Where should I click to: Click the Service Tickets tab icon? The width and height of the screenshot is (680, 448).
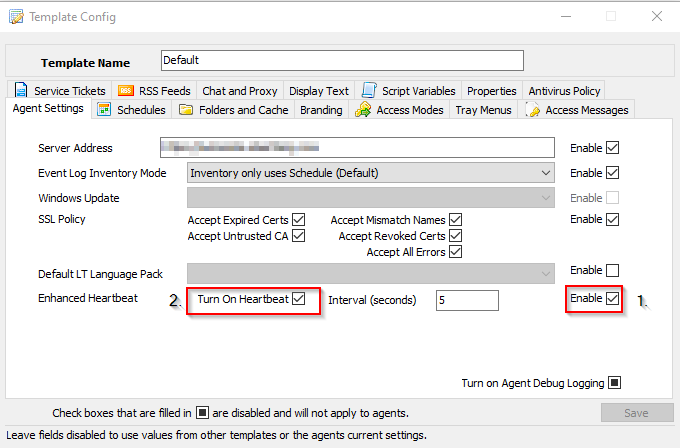[25, 91]
